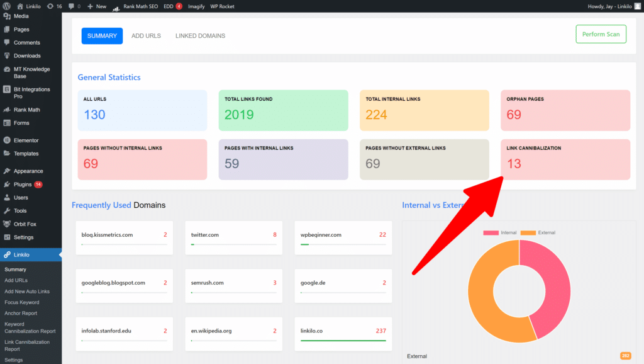Open Imagify in the admin bar

pyautogui.click(x=196, y=6)
